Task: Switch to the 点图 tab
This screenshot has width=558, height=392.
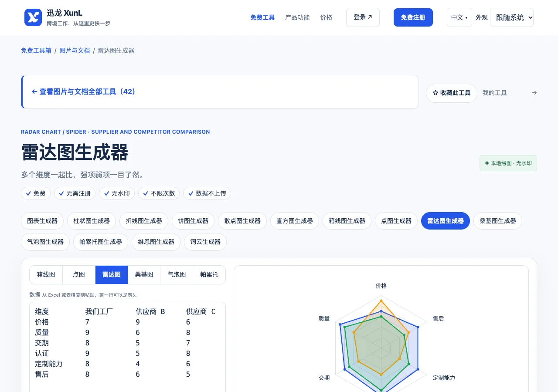Action: [79, 275]
